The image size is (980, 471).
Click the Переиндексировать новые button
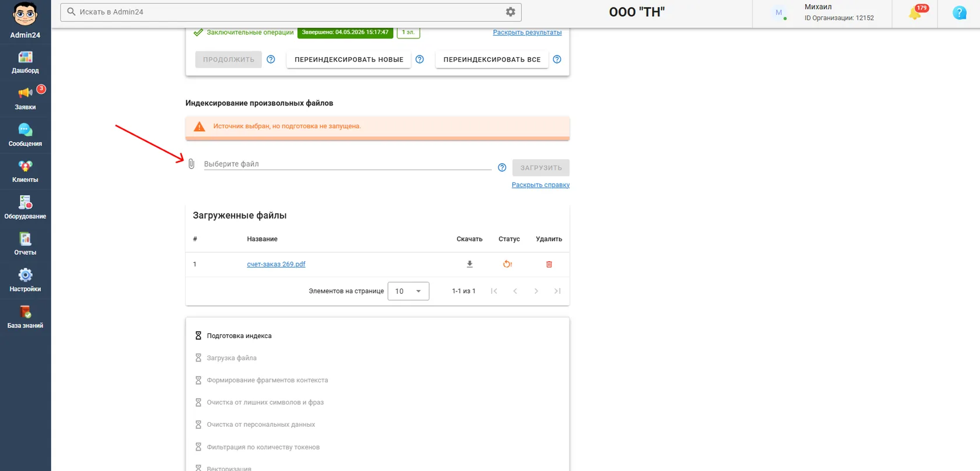click(349, 59)
